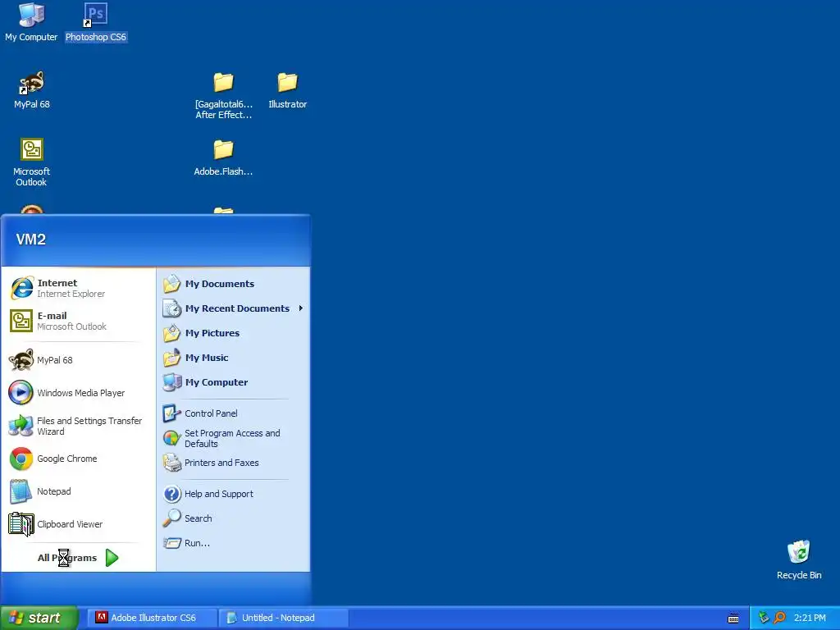This screenshot has width=840, height=630.
Task: Switch to Adobe Illustrator CS6 taskbar button
Action: pos(152,618)
